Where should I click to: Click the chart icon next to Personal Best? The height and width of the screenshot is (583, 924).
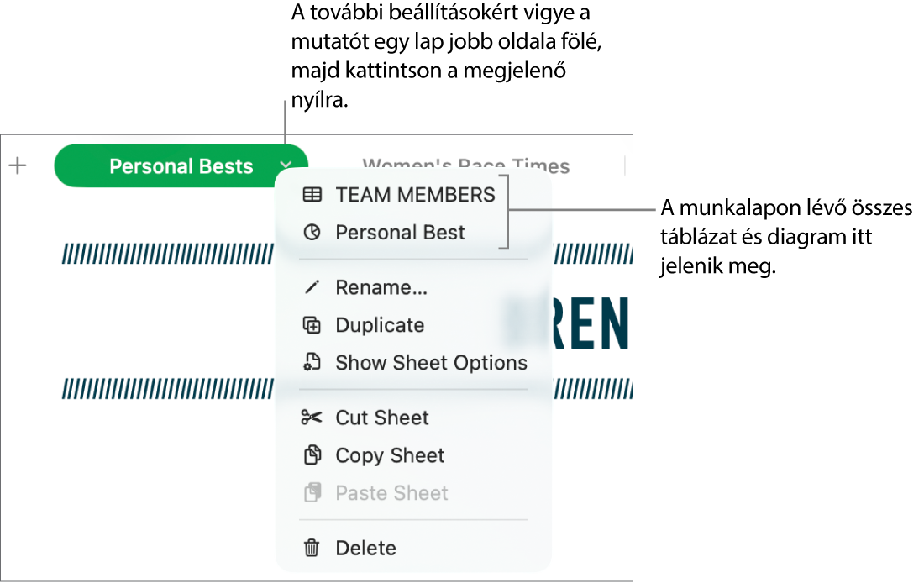312,232
